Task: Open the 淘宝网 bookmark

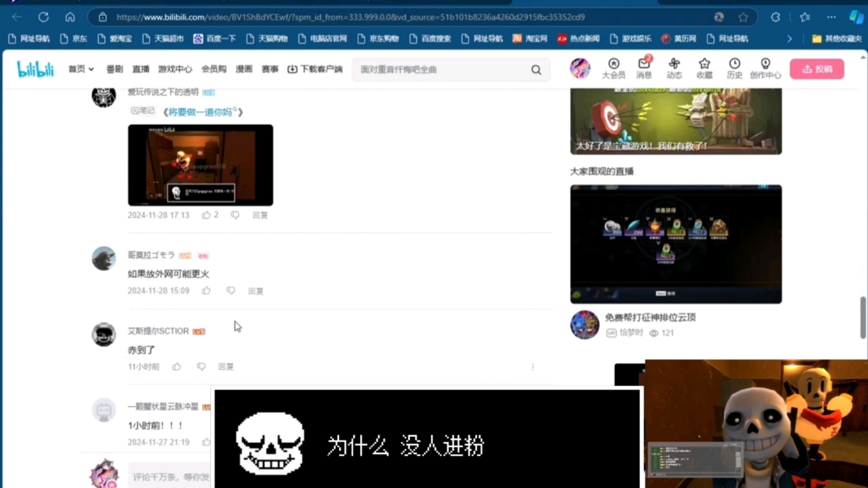Action: [530, 39]
